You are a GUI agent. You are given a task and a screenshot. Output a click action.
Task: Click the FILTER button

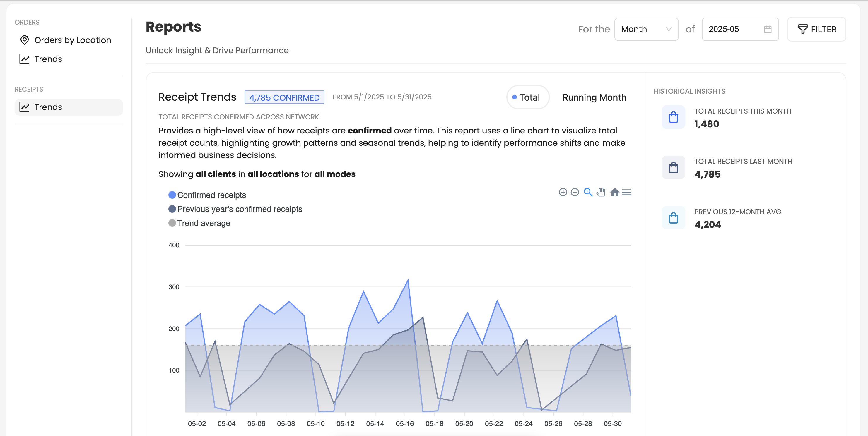(816, 29)
